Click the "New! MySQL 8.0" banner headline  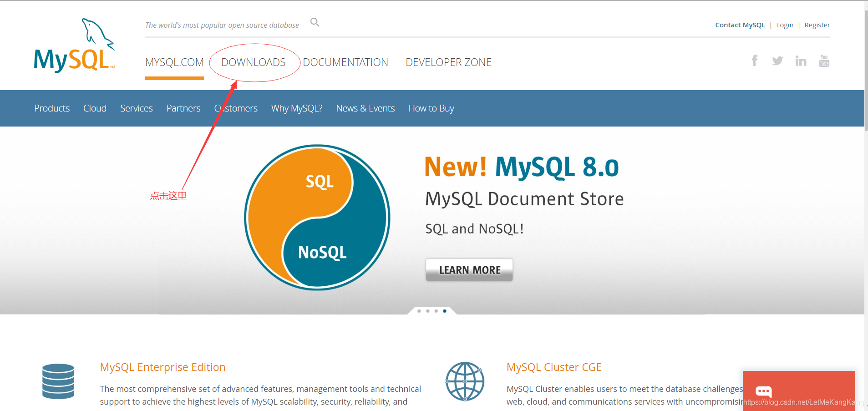[522, 167]
